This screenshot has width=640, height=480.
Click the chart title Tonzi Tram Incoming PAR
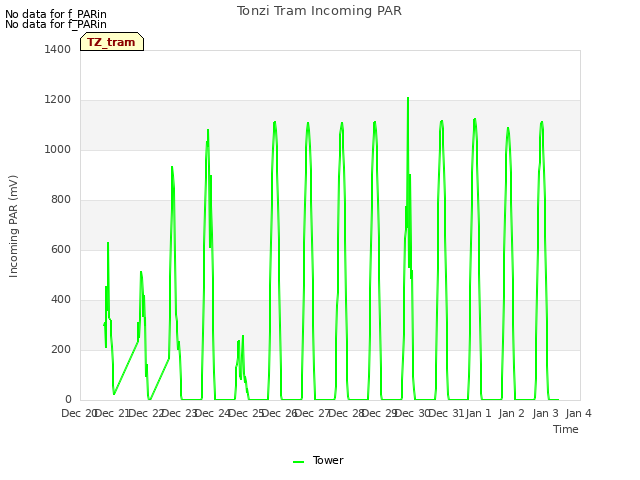[319, 11]
